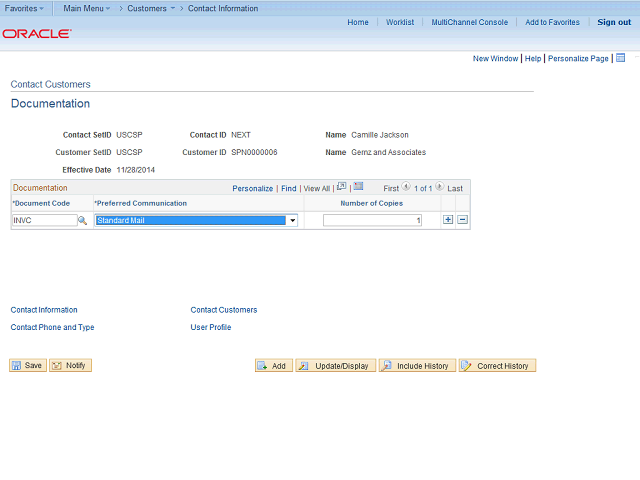640x480 pixels.
Task: Click the Update/Display button
Action: click(x=336, y=366)
